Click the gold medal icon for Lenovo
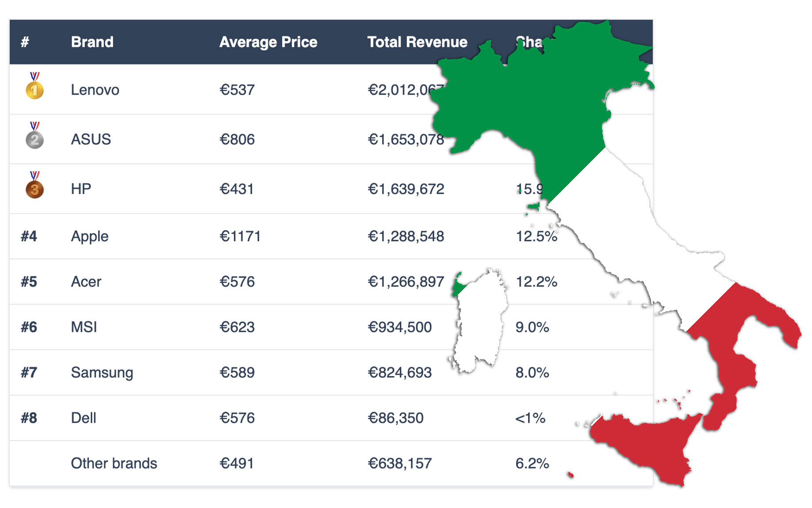Viewport: 812px width, 508px height. point(34,87)
